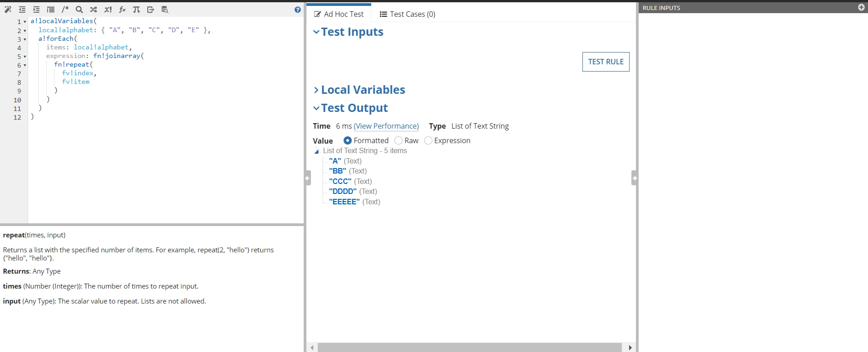
Task: Fold code at line 3 a!forEach
Action: coord(25,39)
